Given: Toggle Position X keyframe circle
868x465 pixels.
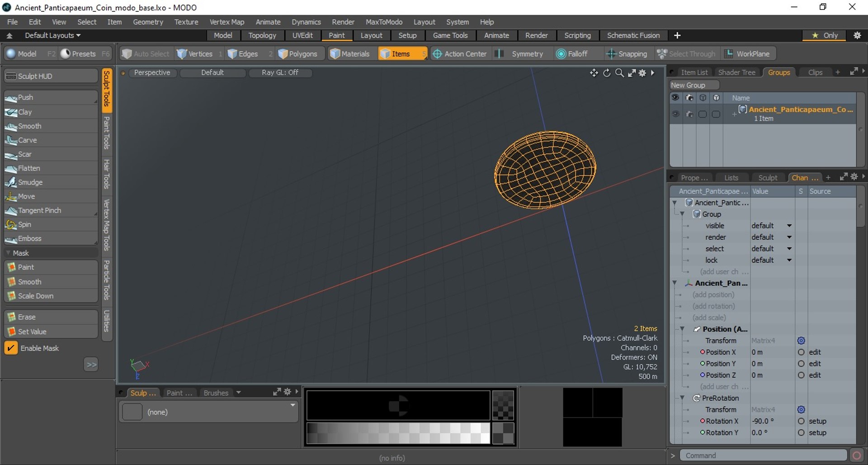Looking at the screenshot, I should click(801, 352).
